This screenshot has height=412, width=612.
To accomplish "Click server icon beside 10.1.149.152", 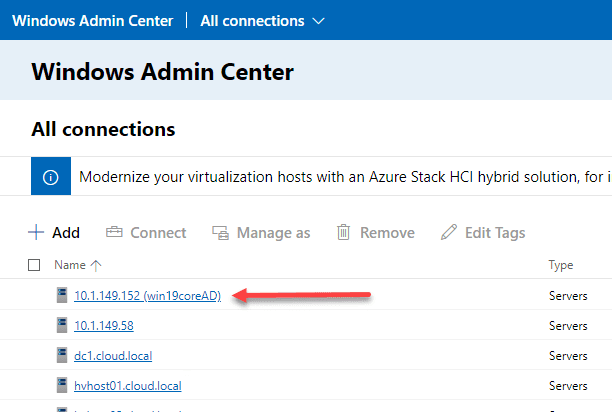I will click(62, 295).
